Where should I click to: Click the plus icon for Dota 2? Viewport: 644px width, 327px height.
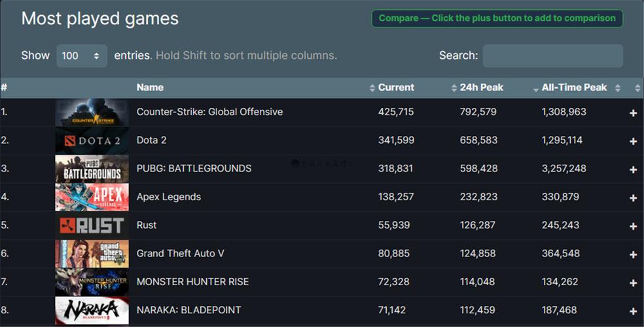point(633,141)
